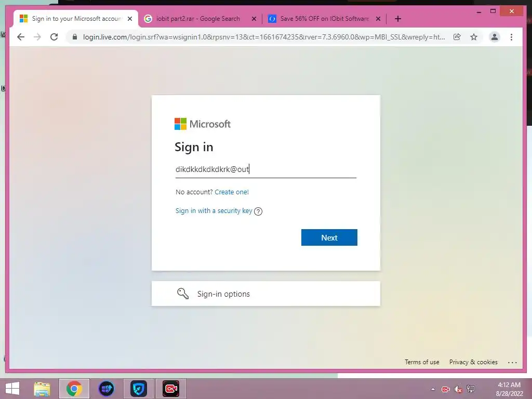Click the Chrome icon in the taskbar
The width and height of the screenshot is (532, 399).
coord(74,389)
